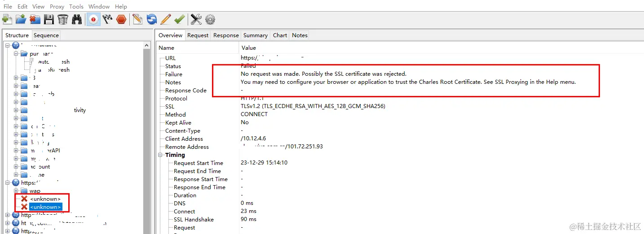Select the highlighted <unknown> failed request

pyautogui.click(x=45, y=207)
